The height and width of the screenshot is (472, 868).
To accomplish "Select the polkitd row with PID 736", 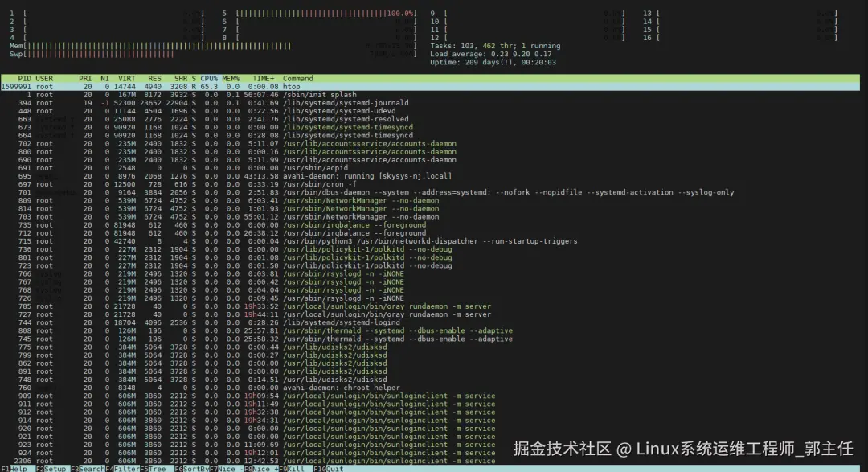I will click(x=430, y=249).
